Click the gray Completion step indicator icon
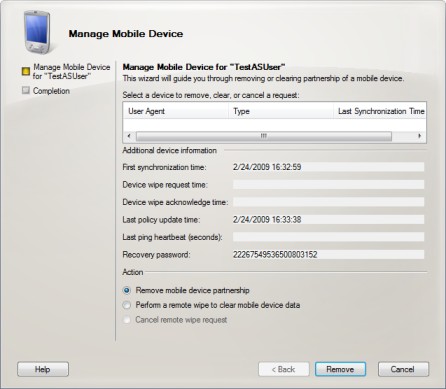 [x=26, y=90]
